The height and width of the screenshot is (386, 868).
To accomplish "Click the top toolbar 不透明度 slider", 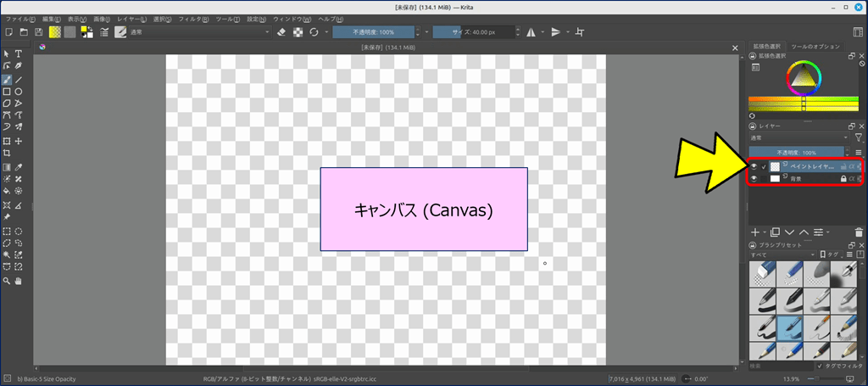I will click(373, 32).
